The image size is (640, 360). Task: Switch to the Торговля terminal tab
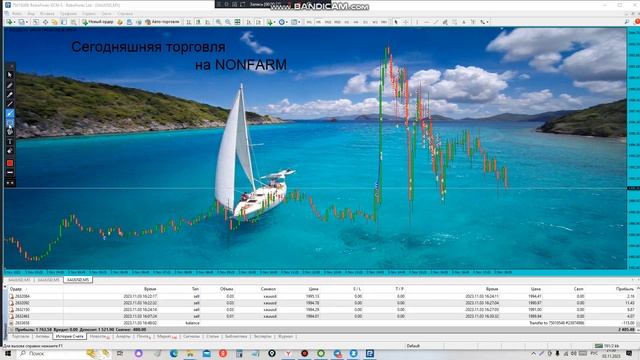(20, 337)
